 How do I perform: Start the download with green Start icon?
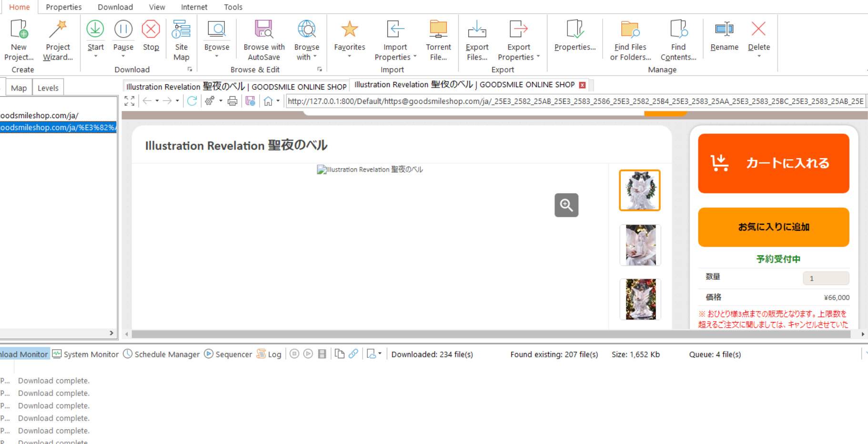(95, 30)
